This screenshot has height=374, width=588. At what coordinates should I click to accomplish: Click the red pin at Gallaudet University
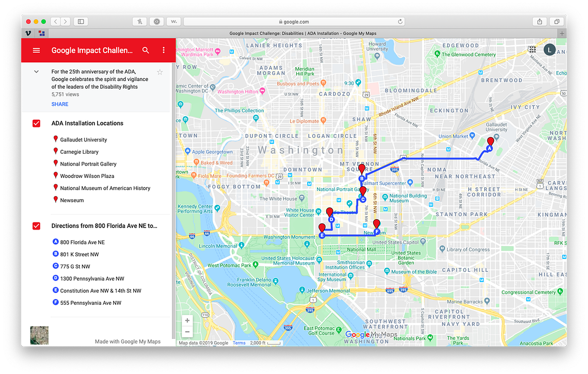(x=490, y=141)
